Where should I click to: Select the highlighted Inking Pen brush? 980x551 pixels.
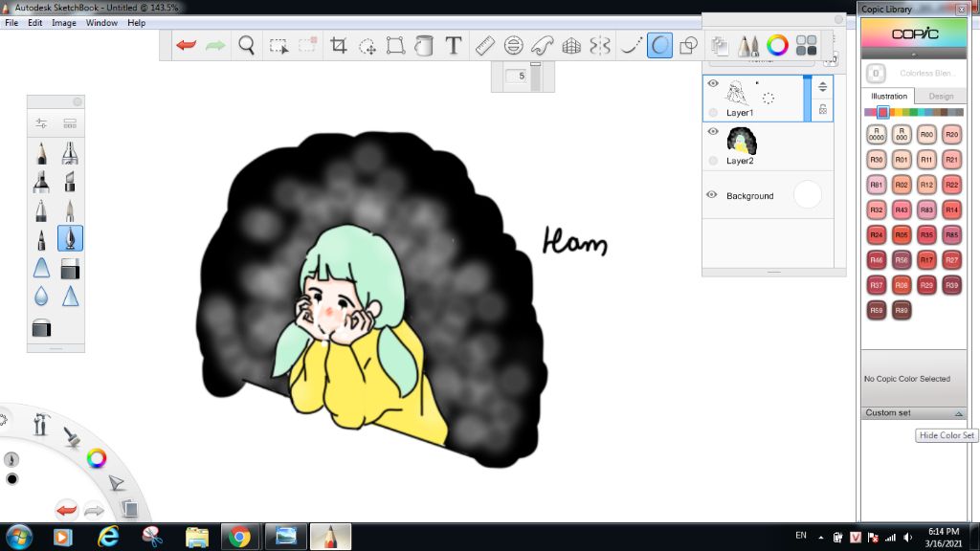70,238
